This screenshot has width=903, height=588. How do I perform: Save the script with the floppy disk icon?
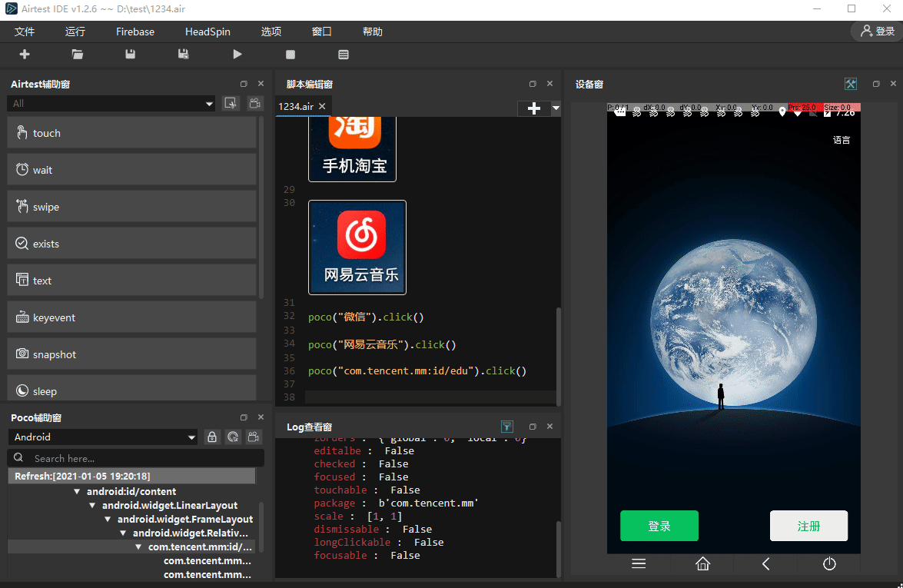point(130,54)
